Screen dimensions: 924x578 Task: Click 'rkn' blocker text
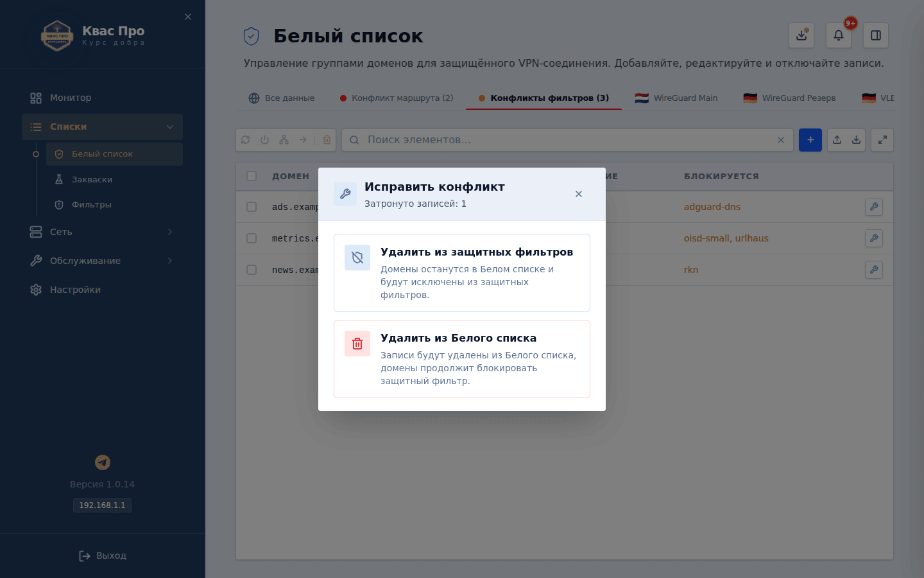pos(691,270)
